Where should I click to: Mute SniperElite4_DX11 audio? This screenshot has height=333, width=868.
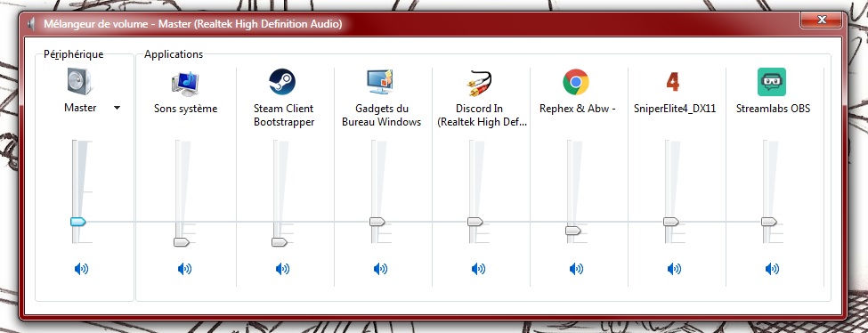coord(674,269)
